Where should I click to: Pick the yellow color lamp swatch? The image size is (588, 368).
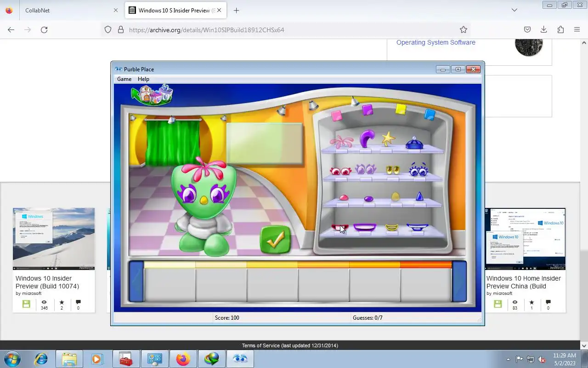(x=401, y=109)
